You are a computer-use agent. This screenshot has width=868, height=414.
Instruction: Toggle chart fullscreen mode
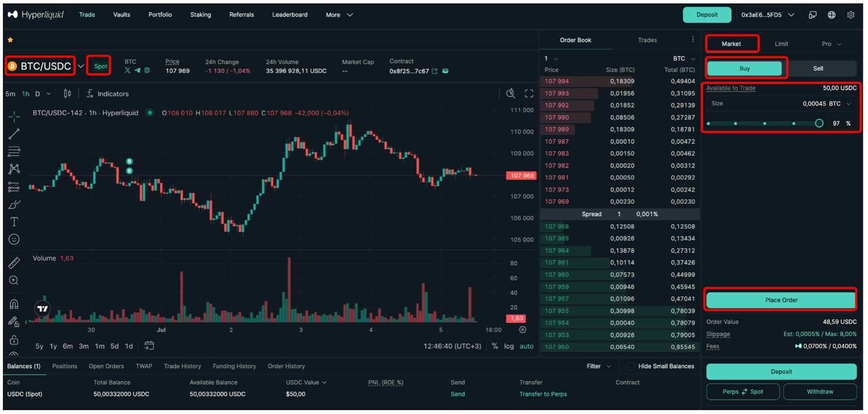tap(529, 94)
